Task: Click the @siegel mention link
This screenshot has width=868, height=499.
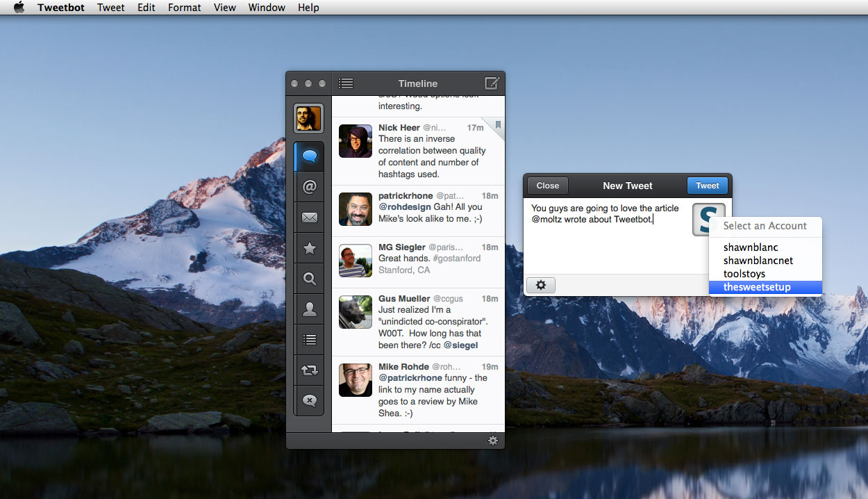Action: (x=460, y=345)
